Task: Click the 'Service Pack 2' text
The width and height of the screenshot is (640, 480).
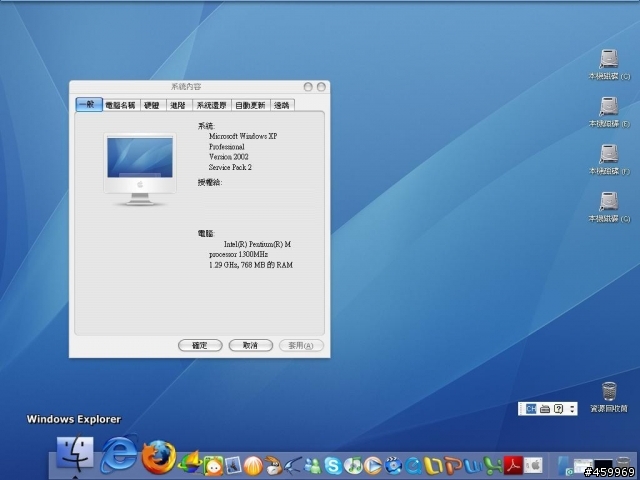Action: [x=230, y=167]
